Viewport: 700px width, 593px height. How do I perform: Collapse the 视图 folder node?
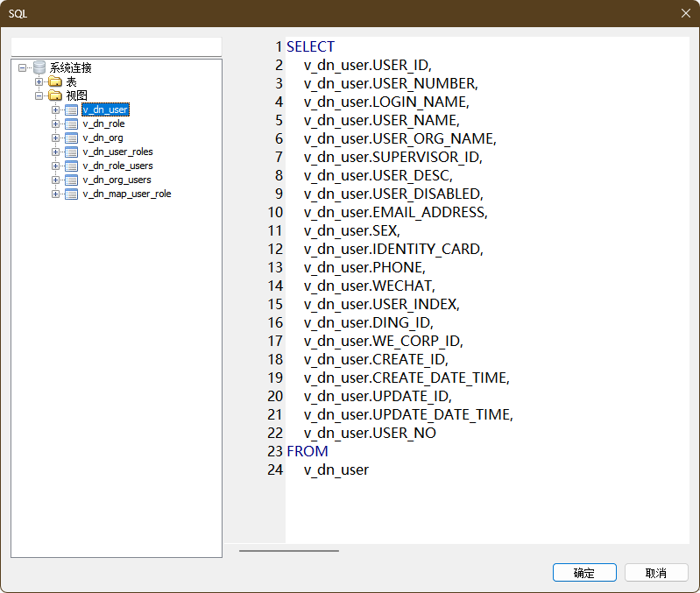39,95
